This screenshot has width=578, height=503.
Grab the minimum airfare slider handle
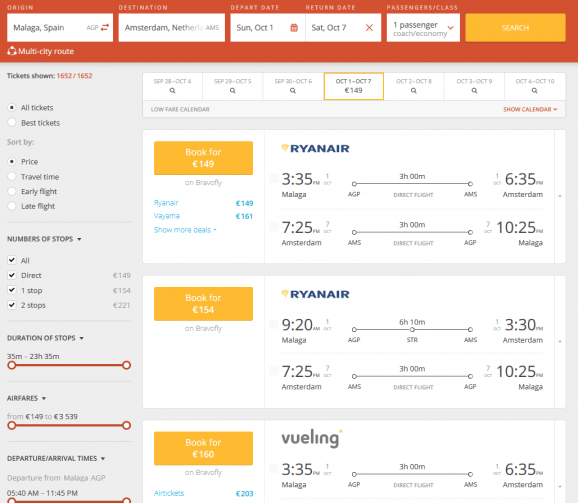pyautogui.click(x=12, y=426)
